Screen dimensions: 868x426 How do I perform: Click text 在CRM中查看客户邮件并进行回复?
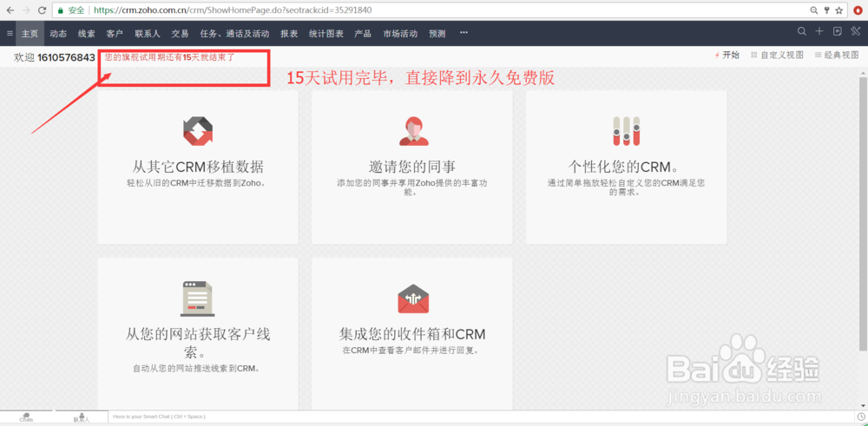click(411, 351)
